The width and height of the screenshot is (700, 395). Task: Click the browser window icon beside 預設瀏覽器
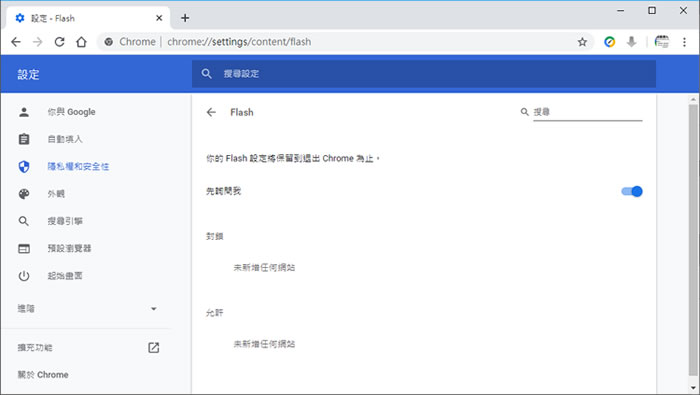[24, 249]
